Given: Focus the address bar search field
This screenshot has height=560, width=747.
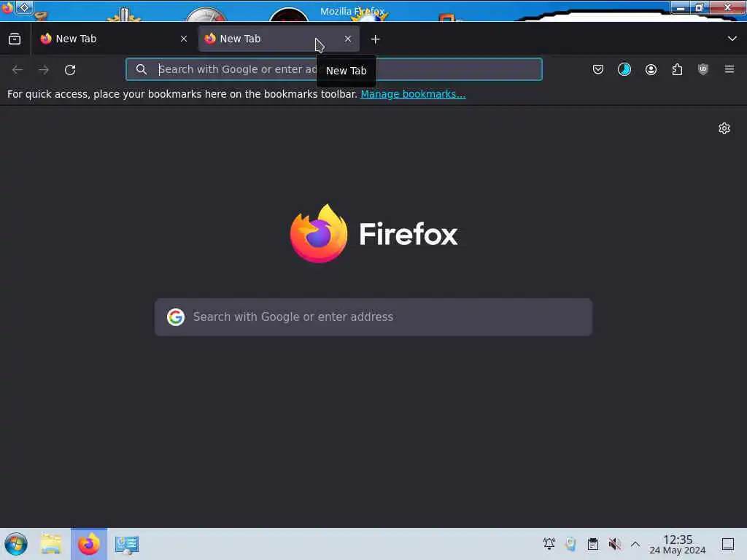Looking at the screenshot, I should pos(334,69).
